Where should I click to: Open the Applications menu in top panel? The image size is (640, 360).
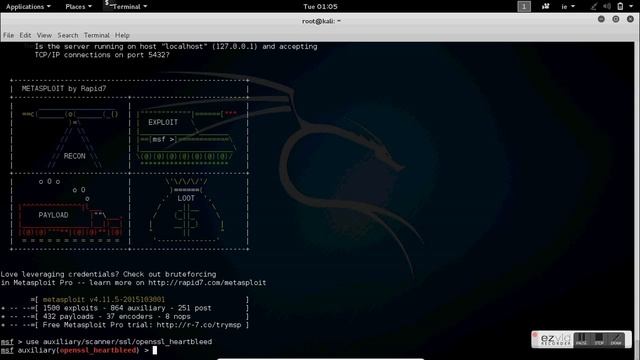[x=28, y=7]
